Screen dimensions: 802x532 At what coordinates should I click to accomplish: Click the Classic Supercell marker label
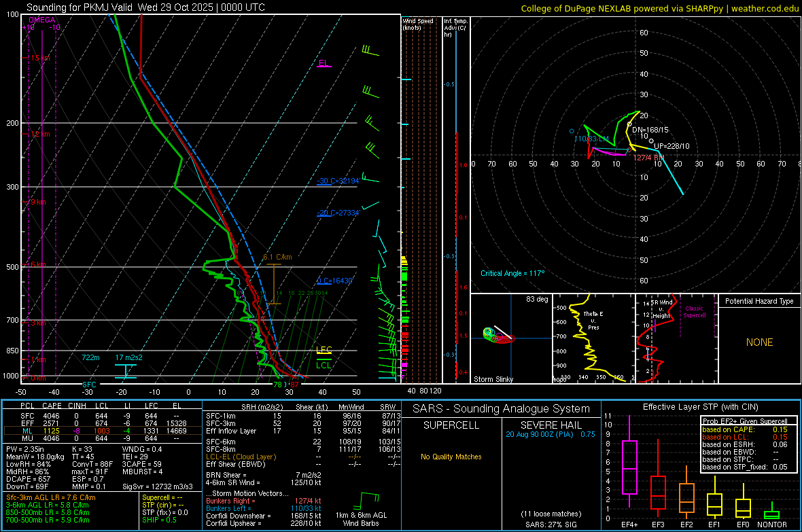point(694,312)
